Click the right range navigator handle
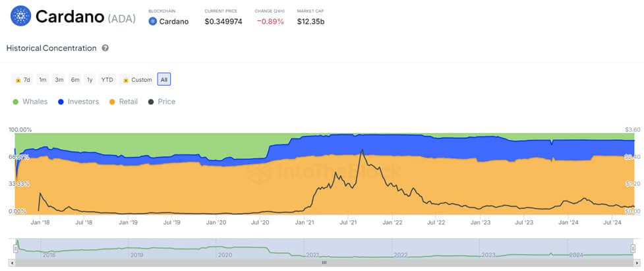The image size is (644, 271). pyautogui.click(x=633, y=249)
